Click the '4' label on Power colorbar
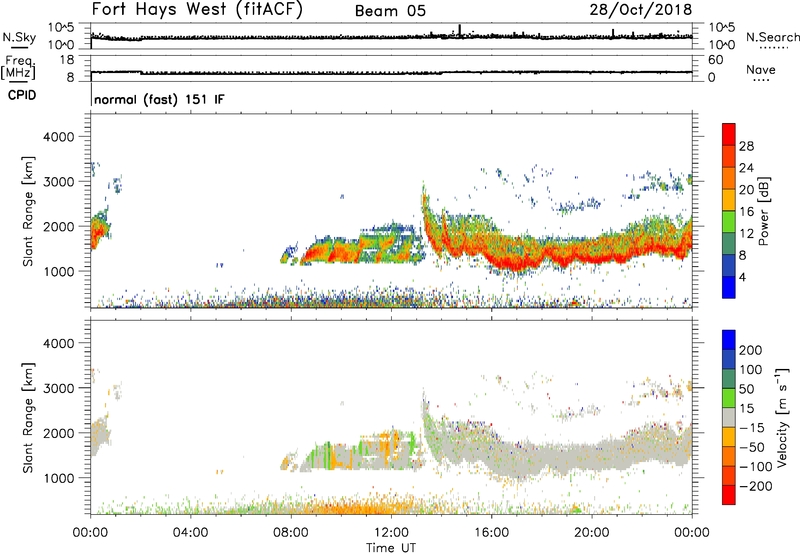This screenshot has height=554, width=800. (x=742, y=277)
